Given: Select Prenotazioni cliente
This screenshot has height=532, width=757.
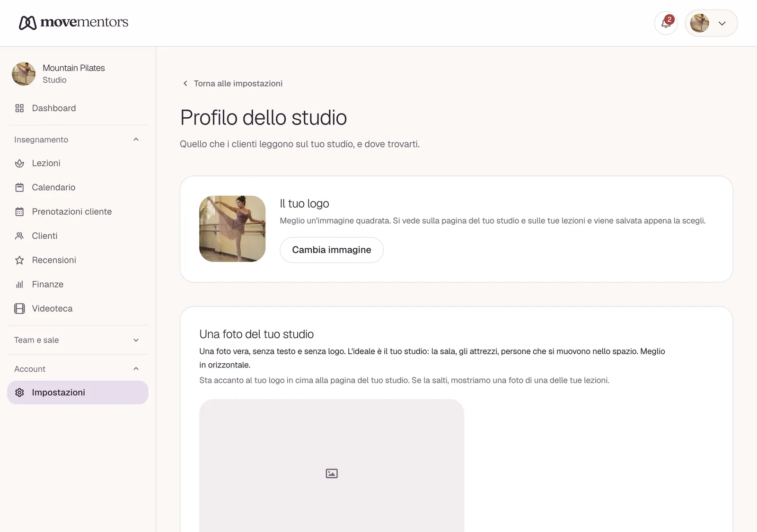Looking at the screenshot, I should (x=78, y=212).
